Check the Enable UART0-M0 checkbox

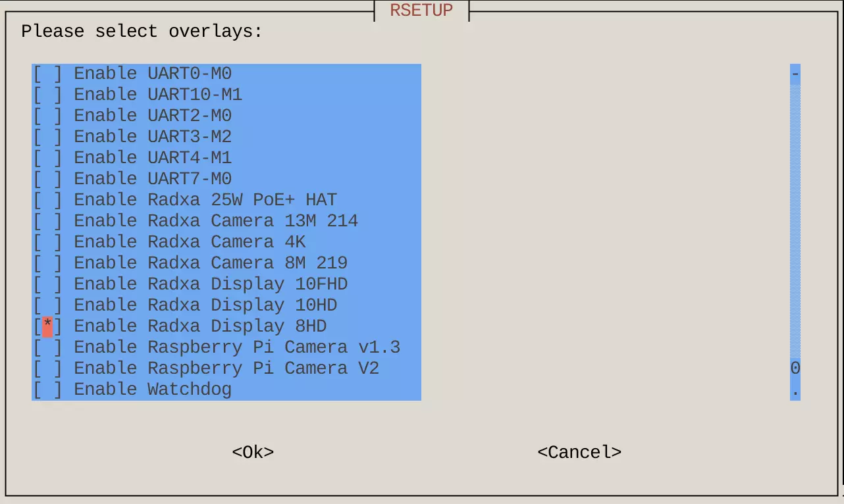click(x=47, y=74)
